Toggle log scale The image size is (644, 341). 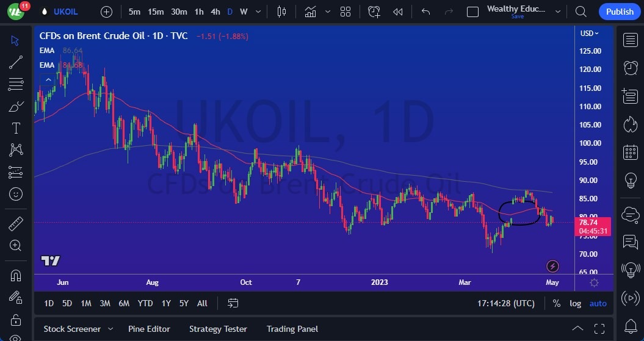(575, 303)
